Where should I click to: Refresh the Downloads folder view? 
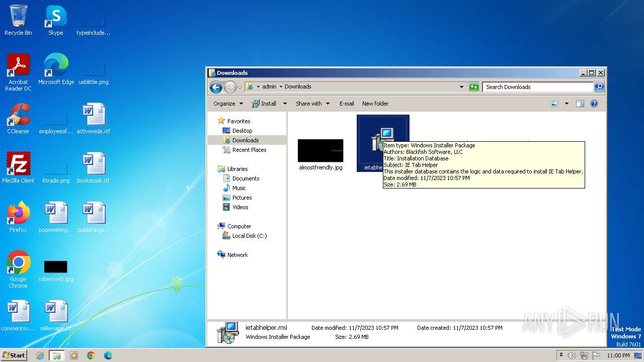tap(474, 87)
